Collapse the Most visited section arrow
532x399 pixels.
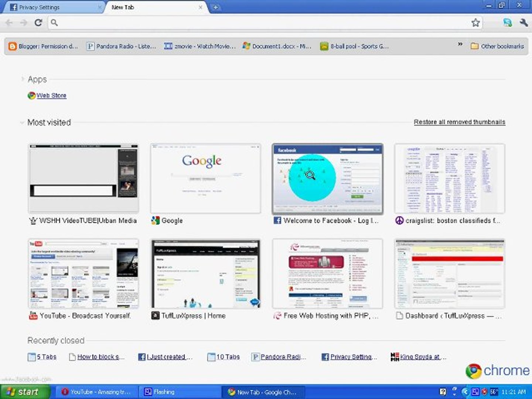pos(22,122)
